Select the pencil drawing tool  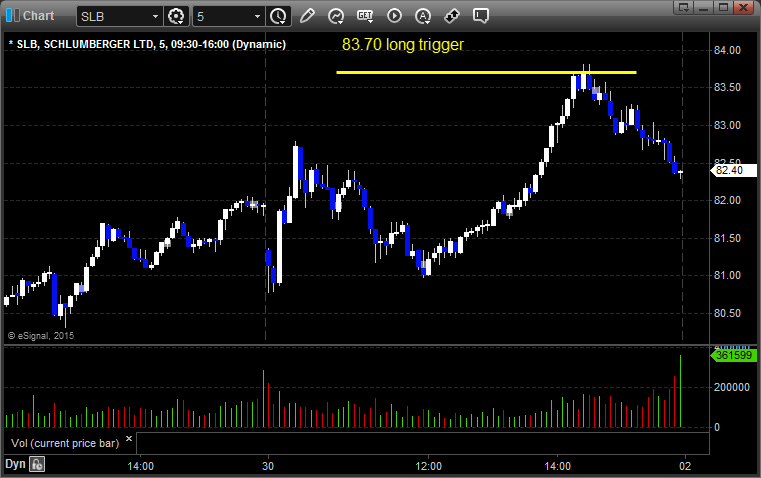[307, 16]
